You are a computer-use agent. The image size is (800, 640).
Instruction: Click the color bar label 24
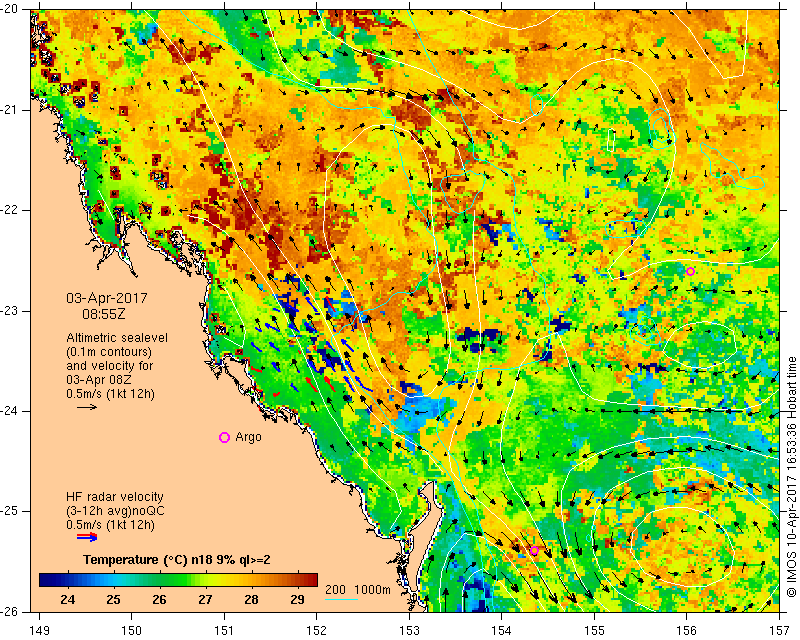[x=67, y=600]
